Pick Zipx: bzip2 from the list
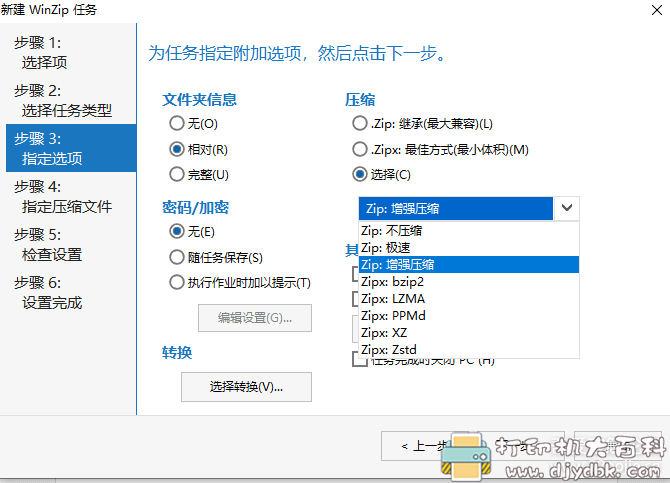670x483 pixels. point(469,282)
